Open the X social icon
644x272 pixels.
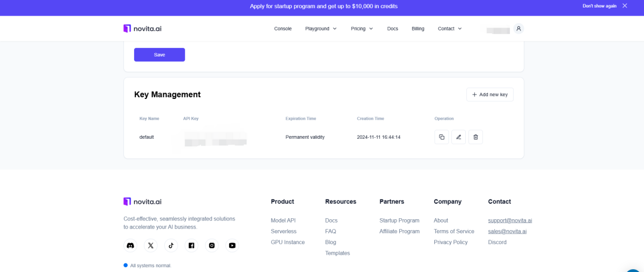tap(151, 246)
